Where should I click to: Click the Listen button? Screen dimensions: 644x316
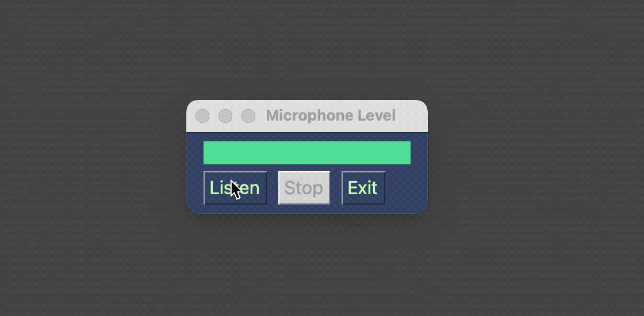[x=235, y=188]
